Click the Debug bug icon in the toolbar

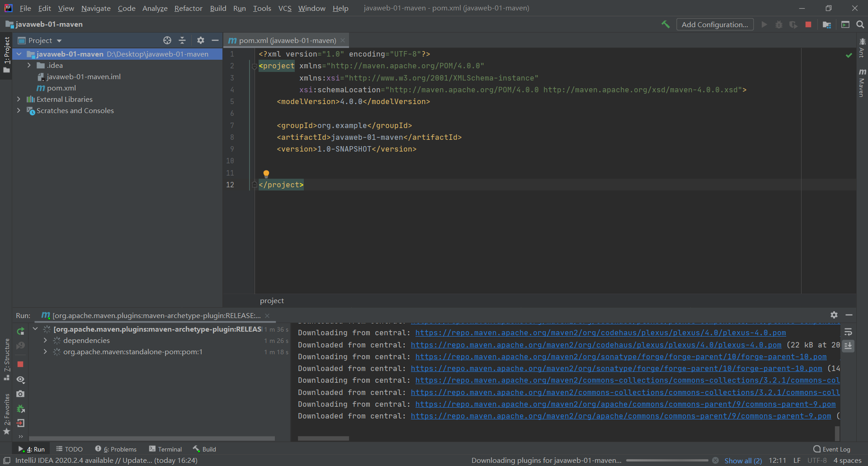pyautogui.click(x=778, y=24)
